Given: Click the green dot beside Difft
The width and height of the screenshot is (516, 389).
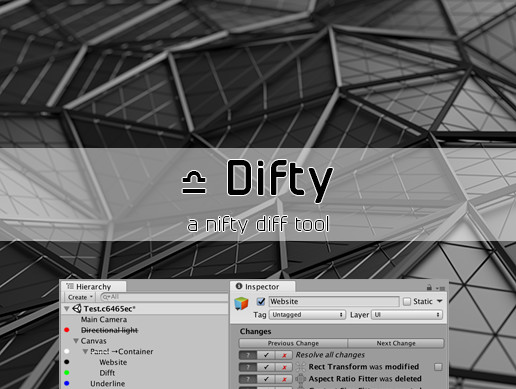Looking at the screenshot, I should [67, 373].
